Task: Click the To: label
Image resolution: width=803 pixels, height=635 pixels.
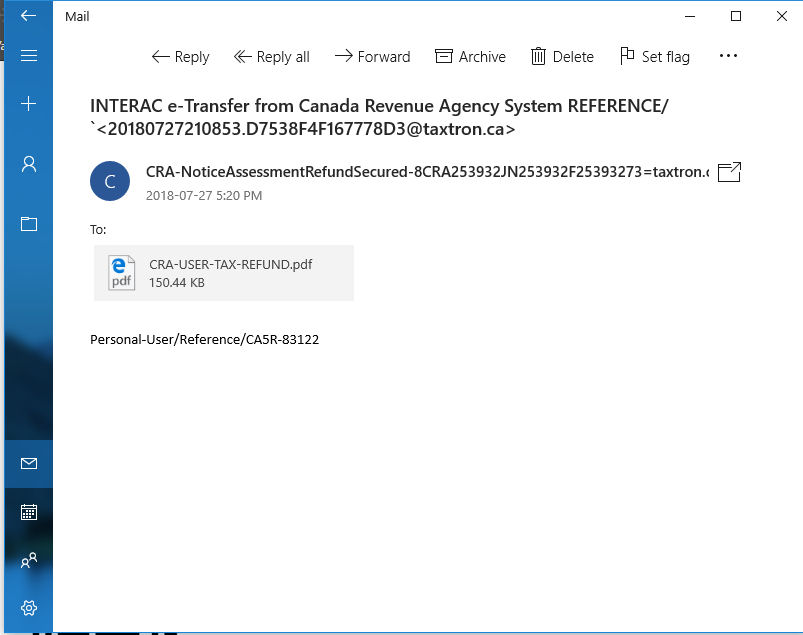Action: pos(98,229)
